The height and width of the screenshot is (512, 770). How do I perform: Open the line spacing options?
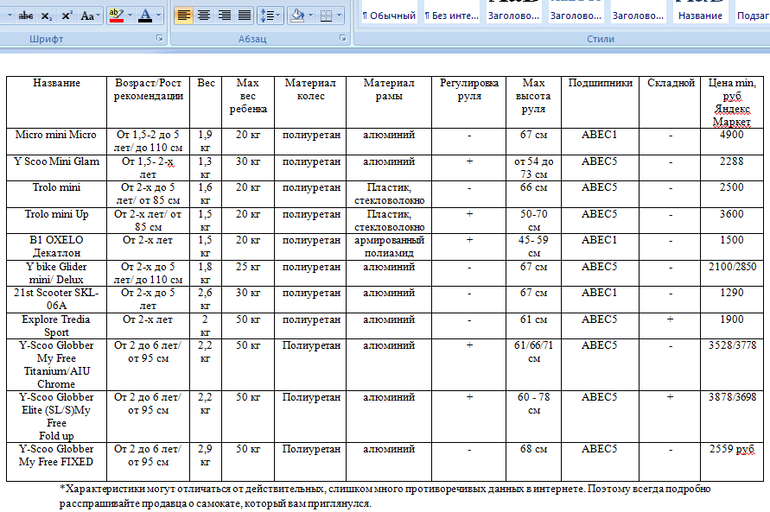tap(269, 16)
